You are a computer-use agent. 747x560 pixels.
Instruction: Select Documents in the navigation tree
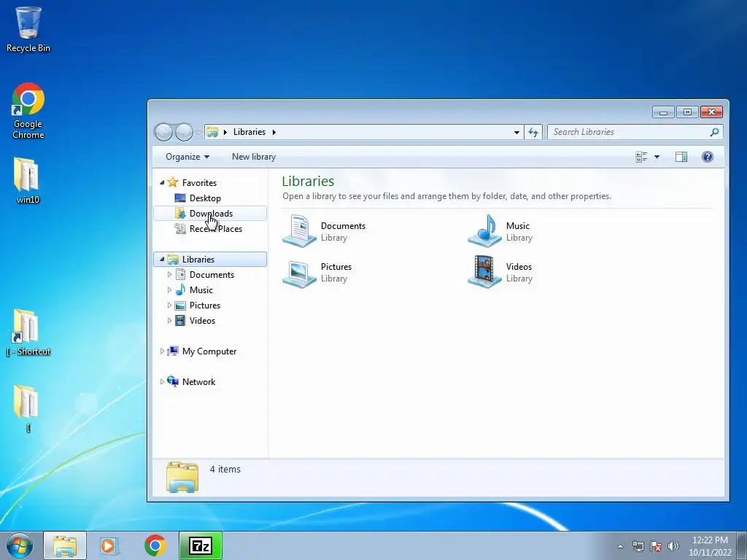(x=212, y=275)
